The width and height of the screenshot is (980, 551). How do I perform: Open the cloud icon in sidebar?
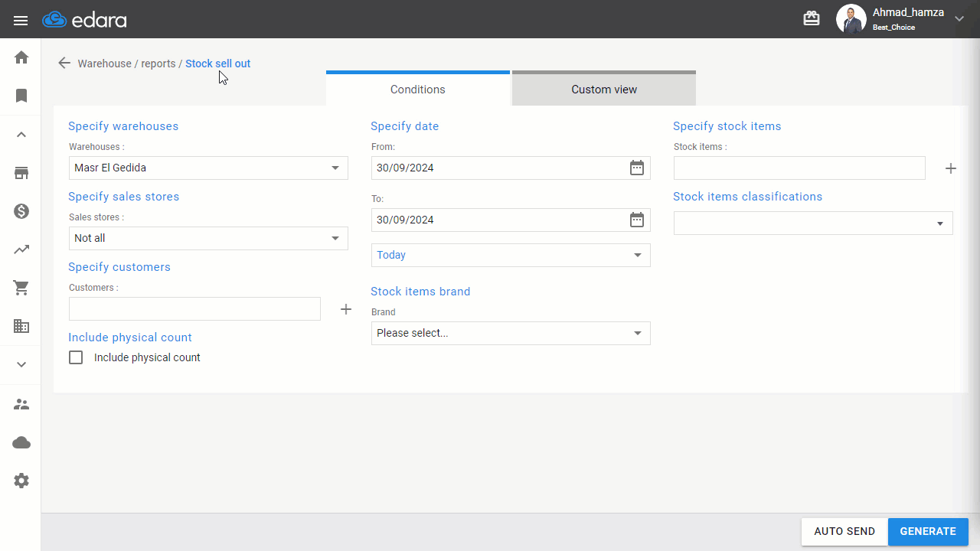coord(21,442)
